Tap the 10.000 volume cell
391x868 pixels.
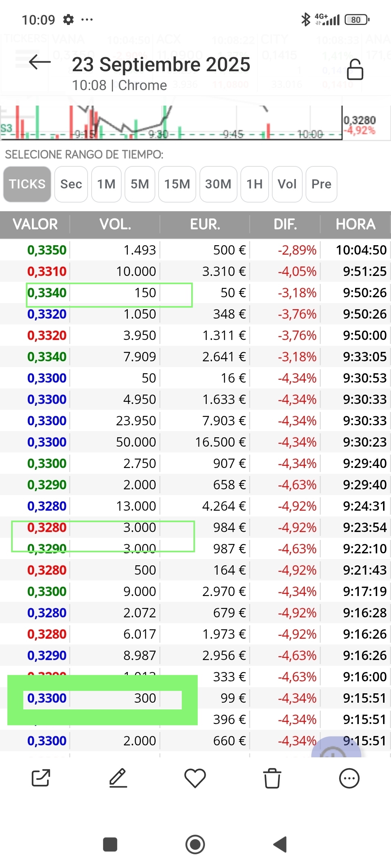(136, 271)
